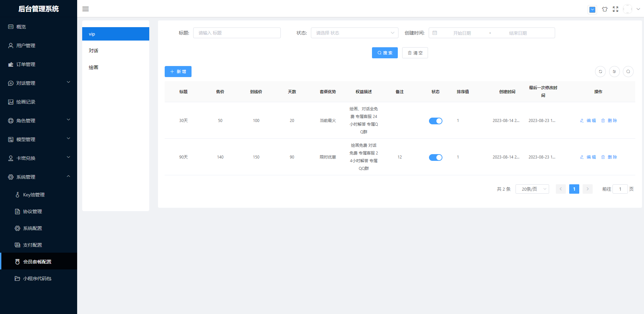This screenshot has width=644, height=314.
Task: Toggle search panel with the round magnifier icon
Action: [628, 71]
